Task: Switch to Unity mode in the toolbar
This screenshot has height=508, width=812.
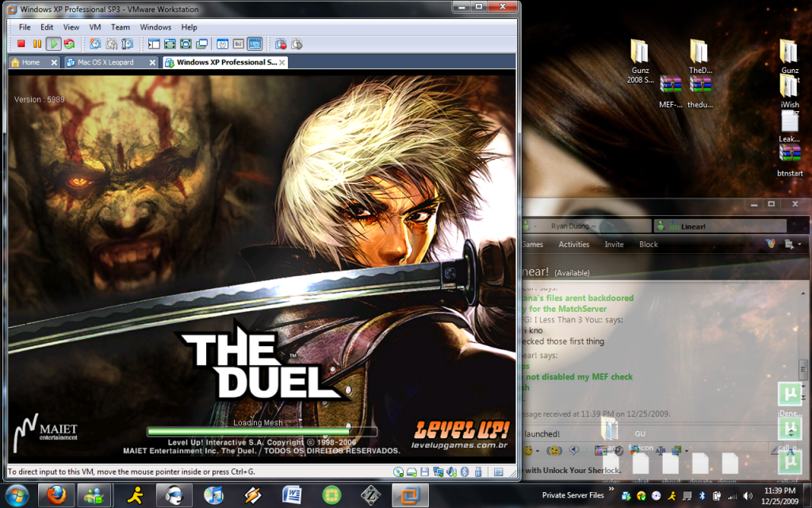Action: tap(202, 44)
